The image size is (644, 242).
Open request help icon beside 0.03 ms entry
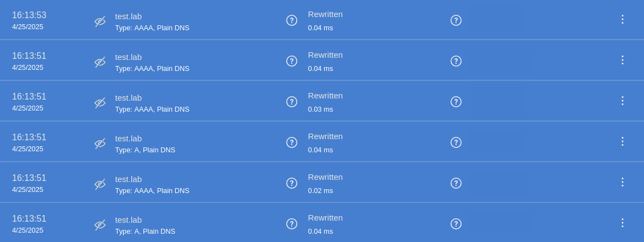(292, 102)
